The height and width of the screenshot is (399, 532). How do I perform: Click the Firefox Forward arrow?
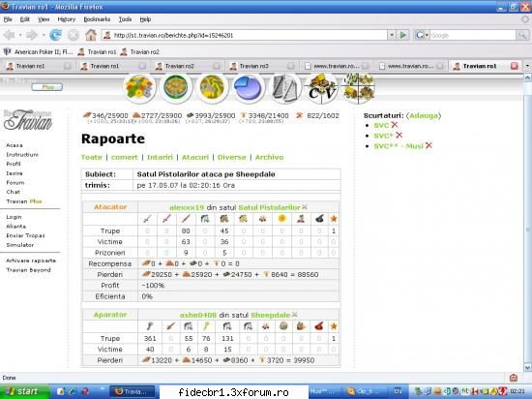(x=32, y=35)
